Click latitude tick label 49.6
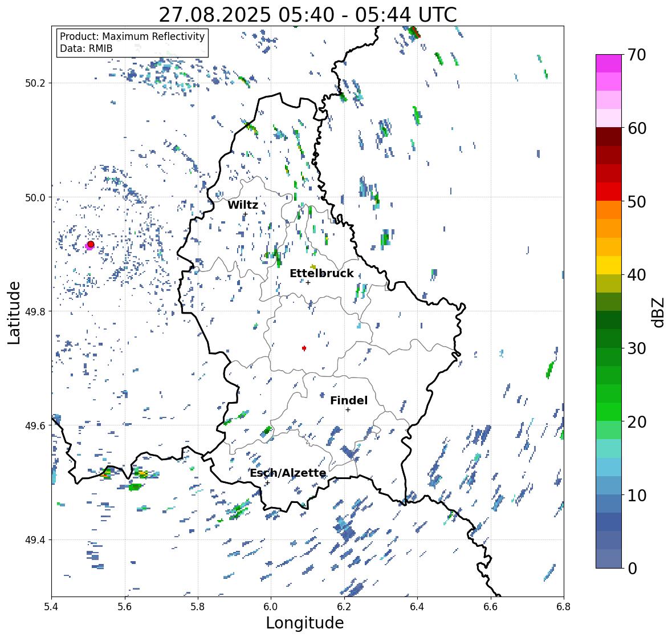This screenshot has width=672, height=637. 35,425
